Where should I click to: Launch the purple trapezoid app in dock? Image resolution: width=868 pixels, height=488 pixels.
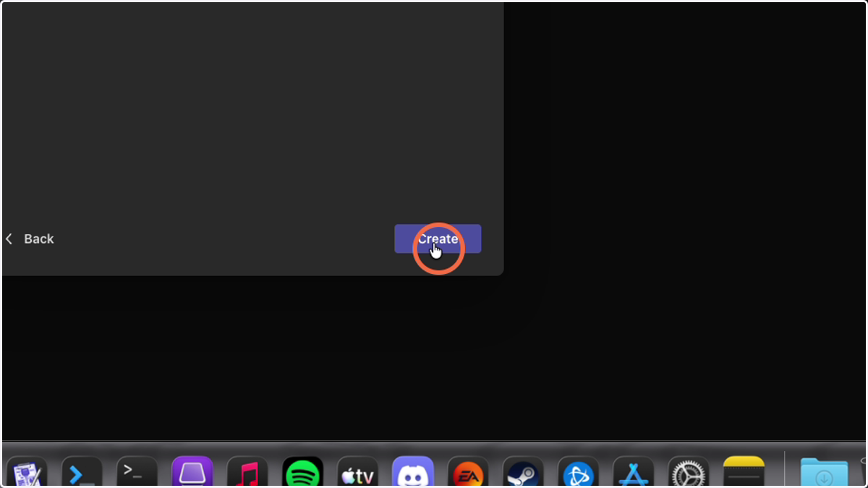click(x=192, y=472)
